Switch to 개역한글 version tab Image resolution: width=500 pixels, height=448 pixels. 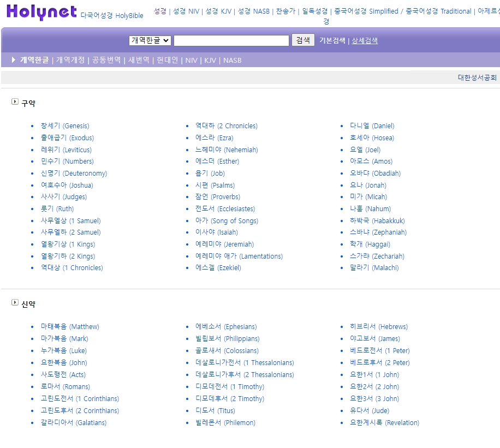(x=34, y=60)
